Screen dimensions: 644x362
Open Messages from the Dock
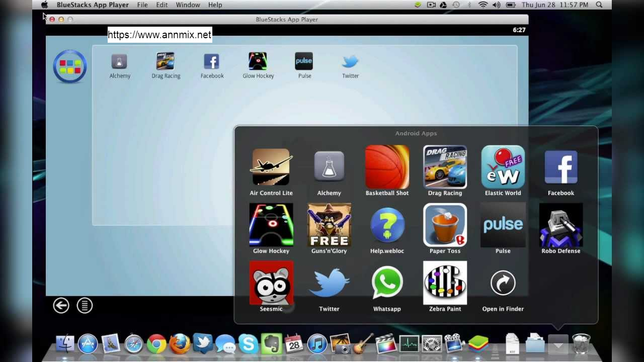tap(225, 344)
